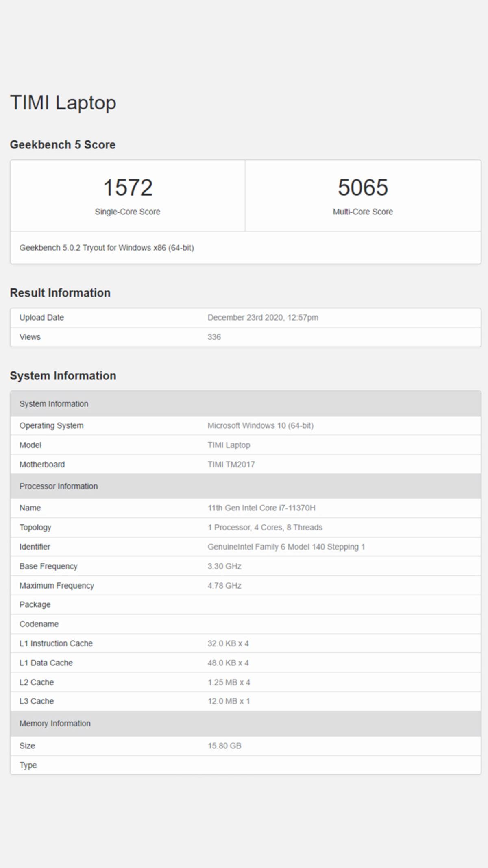Click the System Information page heading above table
Image resolution: width=488 pixels, height=868 pixels.
[x=63, y=376]
